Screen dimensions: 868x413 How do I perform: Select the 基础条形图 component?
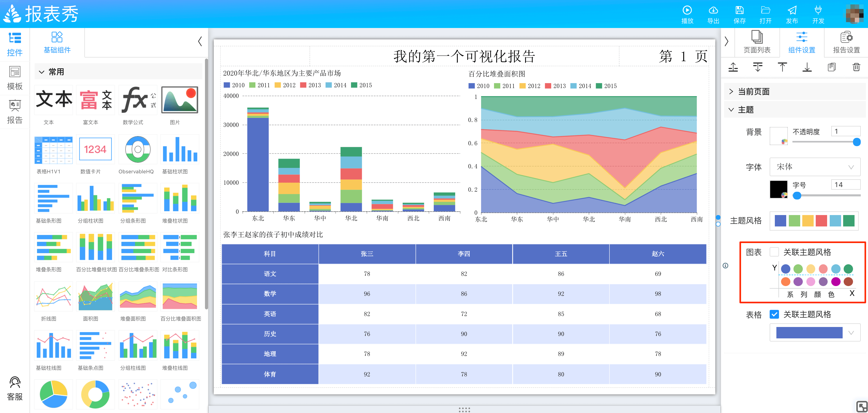54,198
